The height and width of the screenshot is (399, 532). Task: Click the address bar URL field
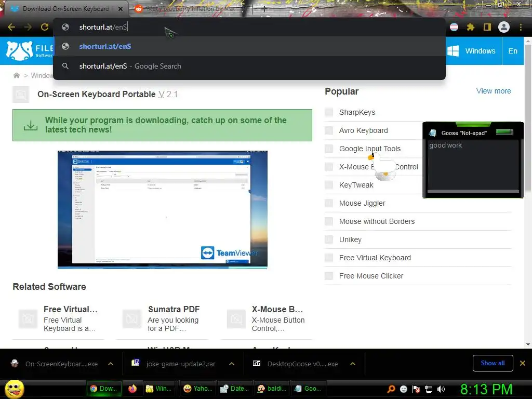click(249, 27)
